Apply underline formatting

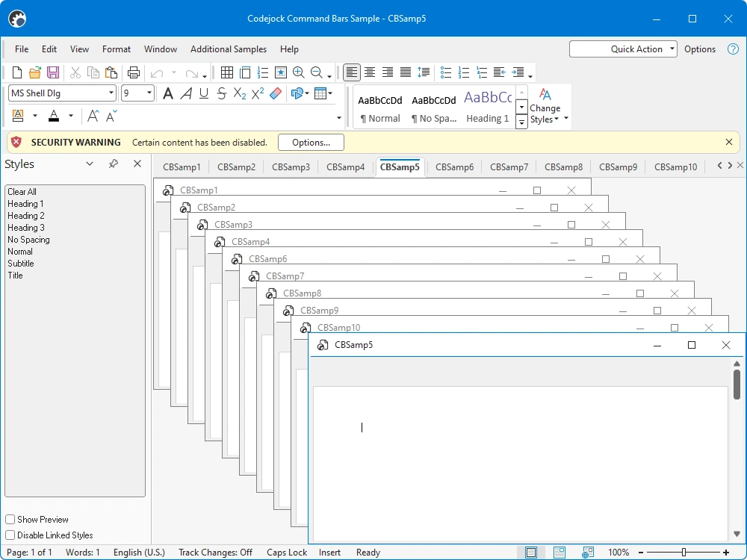click(x=204, y=93)
